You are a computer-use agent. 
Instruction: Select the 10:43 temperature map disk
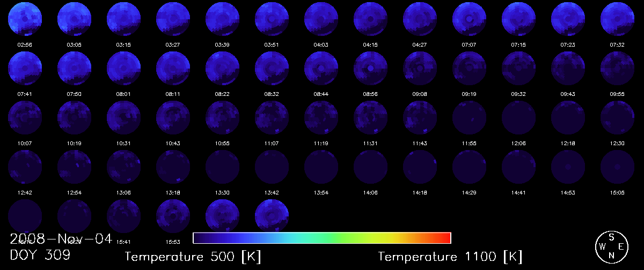[173, 118]
